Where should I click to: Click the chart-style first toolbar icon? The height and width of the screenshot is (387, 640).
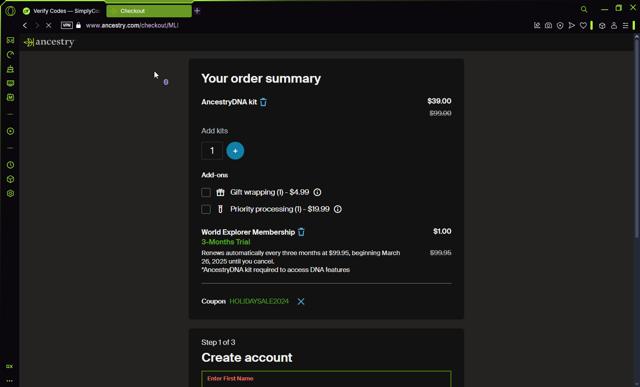(537, 25)
